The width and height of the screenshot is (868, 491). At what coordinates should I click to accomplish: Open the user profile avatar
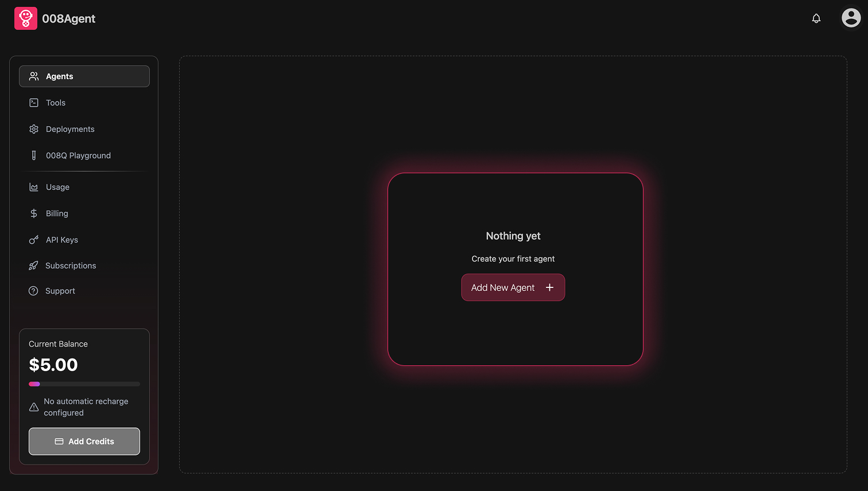tap(851, 18)
